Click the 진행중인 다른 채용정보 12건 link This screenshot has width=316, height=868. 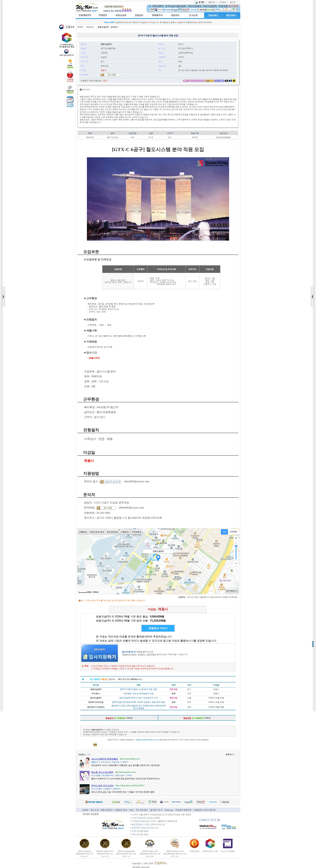coord(94,81)
